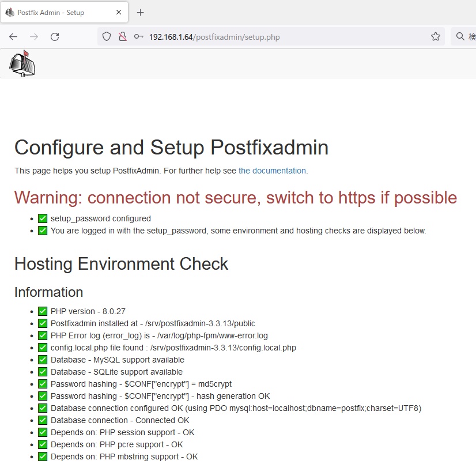
Task: Click 'This page helps you setup PostfixAdmin' sentence
Action: coord(87,171)
